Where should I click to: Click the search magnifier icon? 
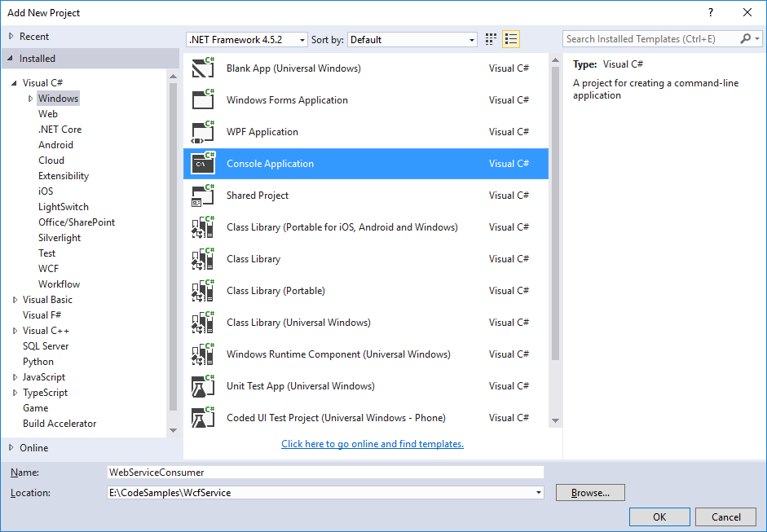(745, 38)
